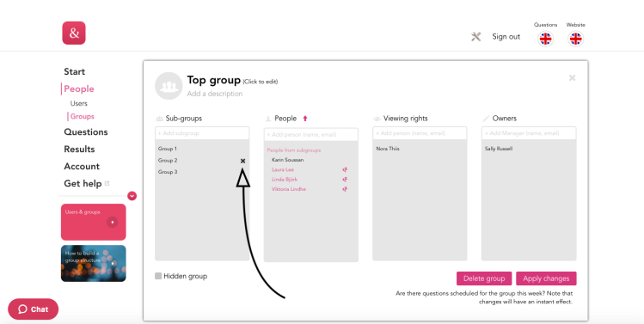The height and width of the screenshot is (324, 644).
Task: Open the Website language flag selector
Action: click(576, 39)
